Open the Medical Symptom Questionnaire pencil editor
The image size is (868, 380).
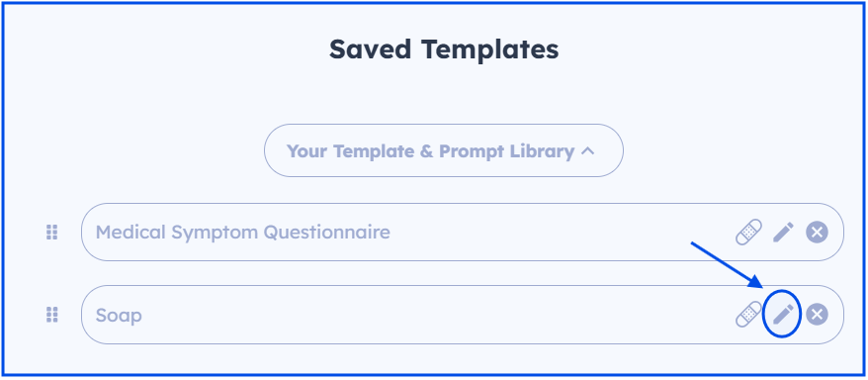(783, 232)
